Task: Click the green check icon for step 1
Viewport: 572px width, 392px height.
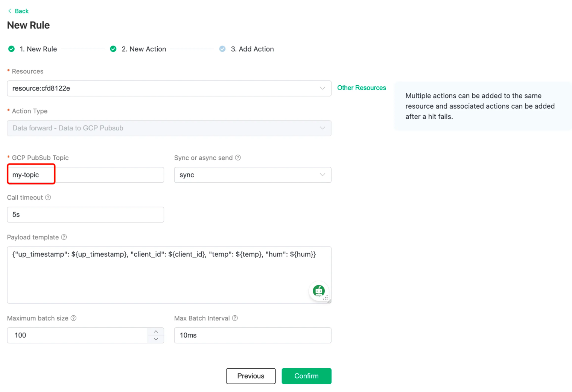Action: click(x=12, y=49)
